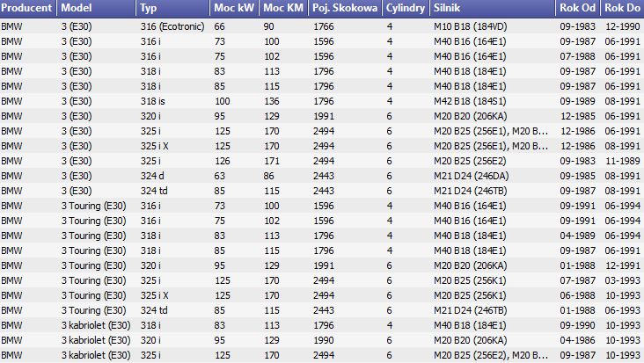The image size is (644, 363).
Task: Click start date 09-1990
Action: pyautogui.click(x=577, y=325)
